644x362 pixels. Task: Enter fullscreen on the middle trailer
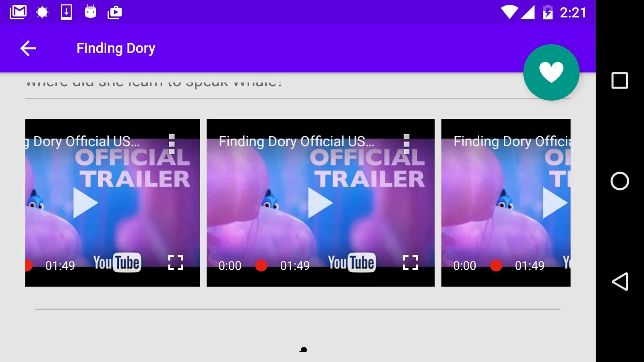[410, 263]
